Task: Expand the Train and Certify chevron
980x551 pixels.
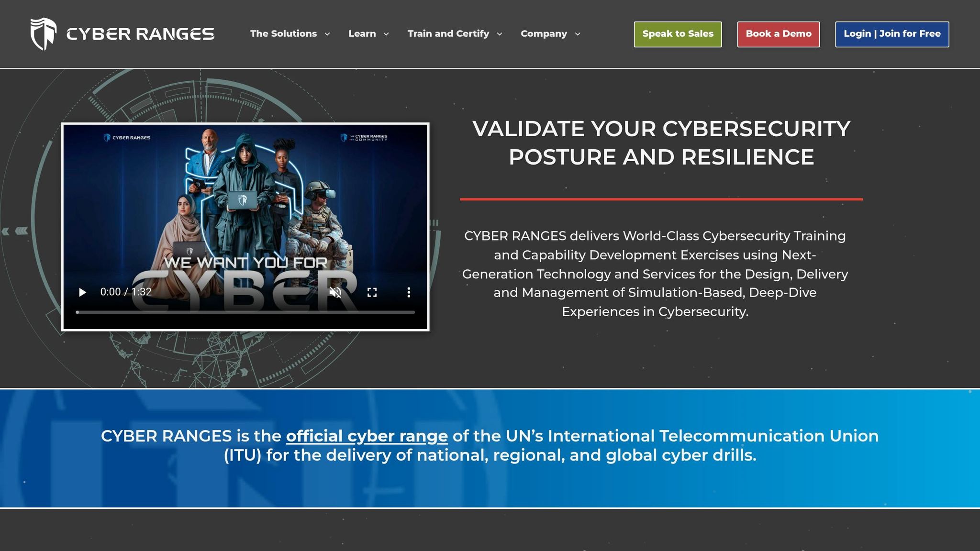Action: click(500, 34)
